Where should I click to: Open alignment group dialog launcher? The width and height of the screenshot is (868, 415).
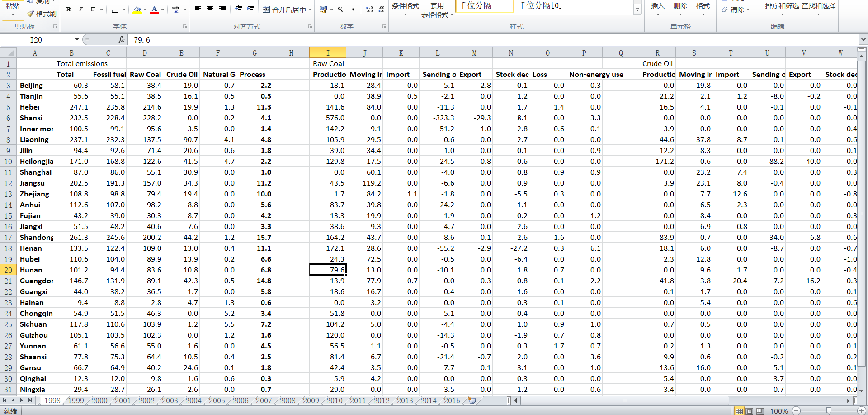310,26
